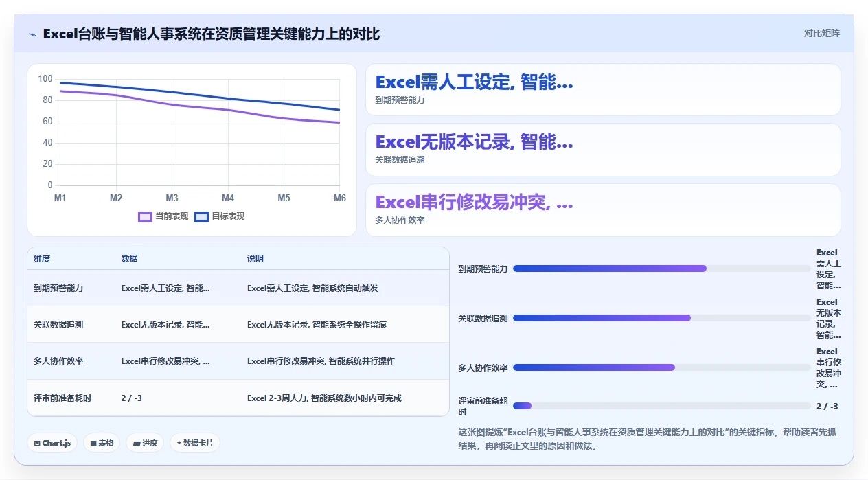The width and height of the screenshot is (868, 480).
Task: Click the blue 目标表现 legend swatch
Action: (201, 216)
